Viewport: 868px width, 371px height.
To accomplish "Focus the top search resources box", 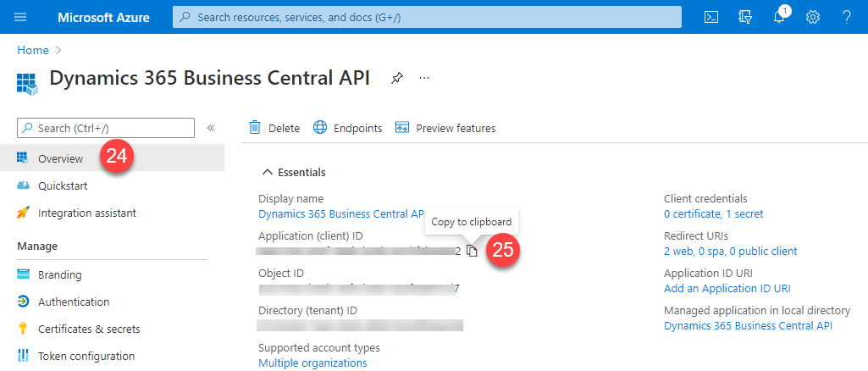I will click(427, 17).
